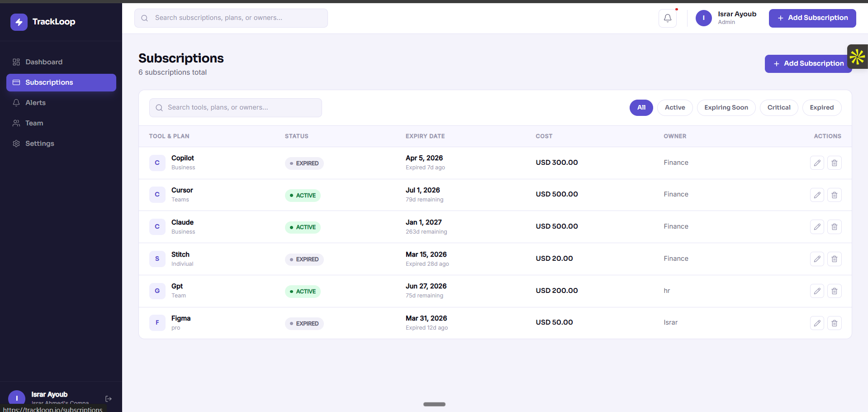The width and height of the screenshot is (868, 412).
Task: Click the Apr 5, 2026 expiry date
Action: click(424, 158)
